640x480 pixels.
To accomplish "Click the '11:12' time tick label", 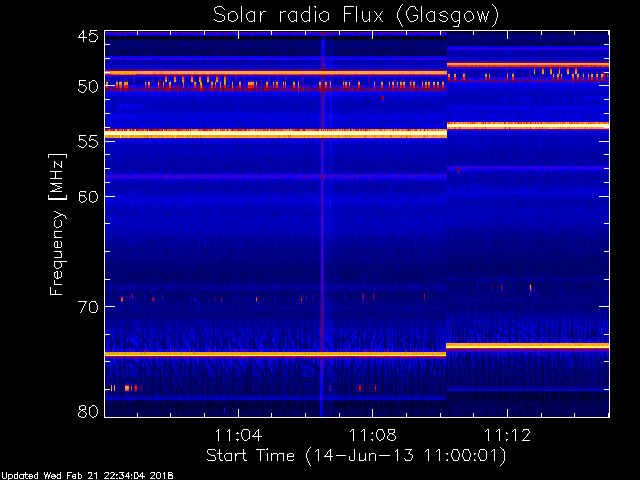I will 507,435.
